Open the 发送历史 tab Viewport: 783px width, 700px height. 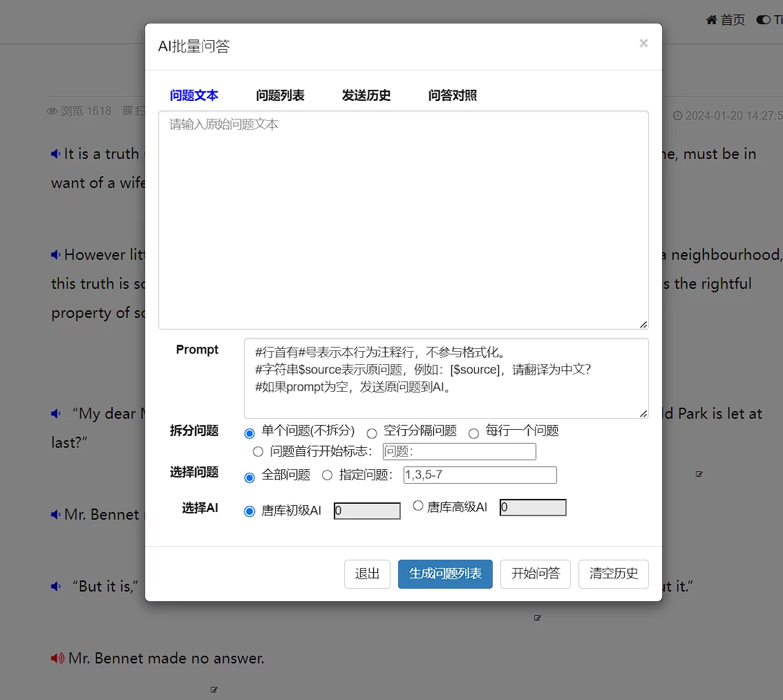(366, 95)
